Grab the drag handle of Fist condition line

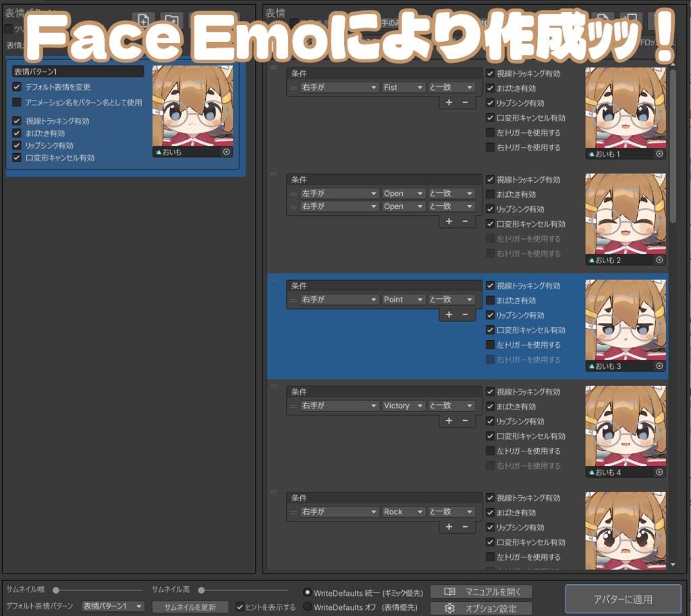click(x=294, y=88)
